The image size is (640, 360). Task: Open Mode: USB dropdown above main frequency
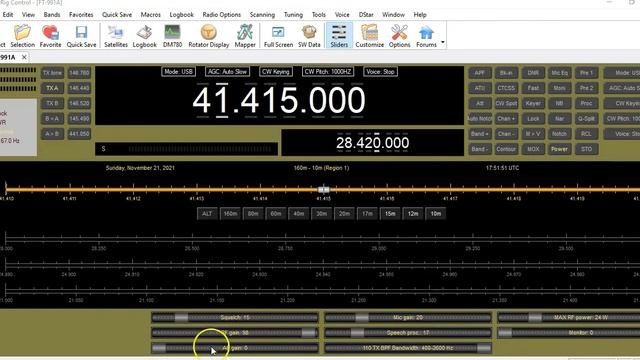pyautogui.click(x=178, y=72)
